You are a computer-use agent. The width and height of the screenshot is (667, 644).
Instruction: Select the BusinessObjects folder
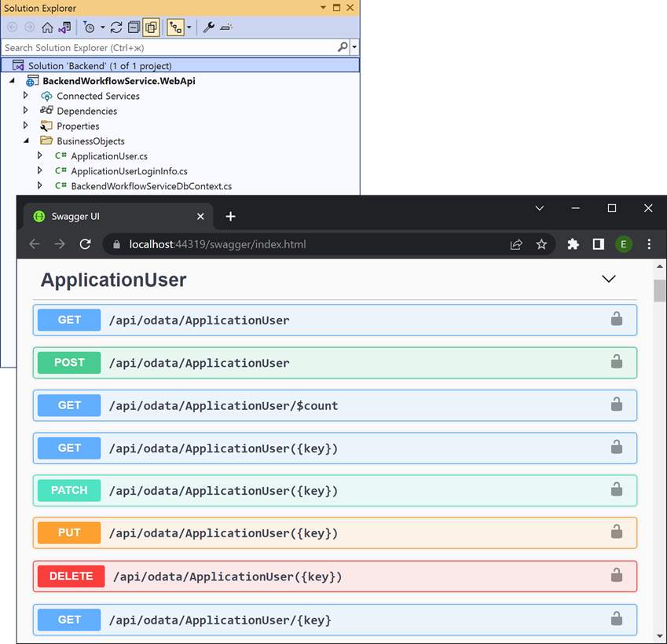point(90,141)
